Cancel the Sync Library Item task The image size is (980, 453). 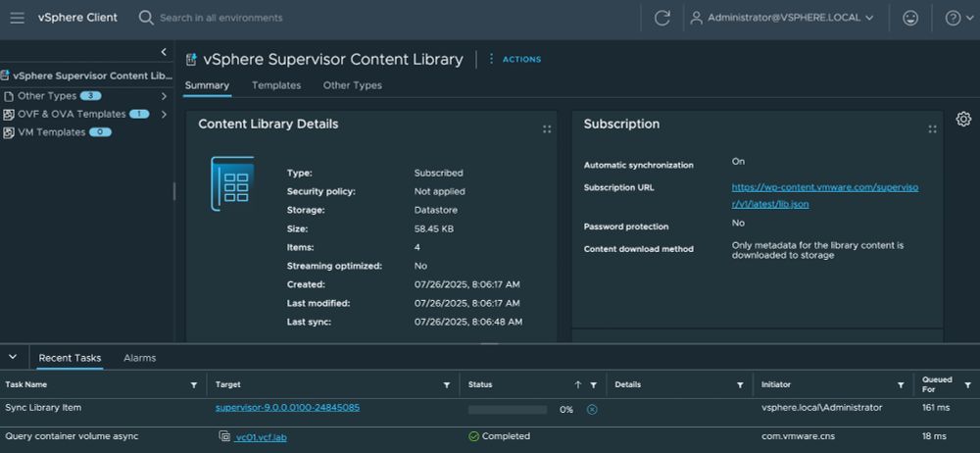click(x=592, y=409)
